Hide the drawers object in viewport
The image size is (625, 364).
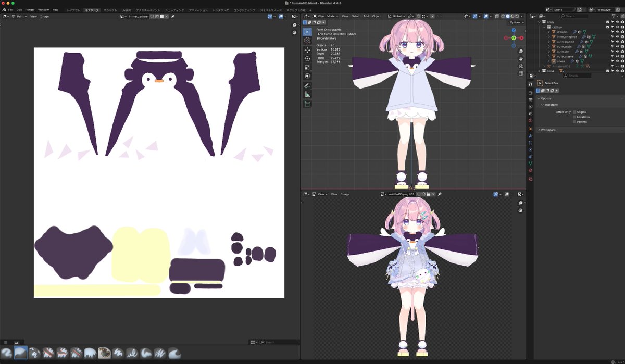coord(618,32)
